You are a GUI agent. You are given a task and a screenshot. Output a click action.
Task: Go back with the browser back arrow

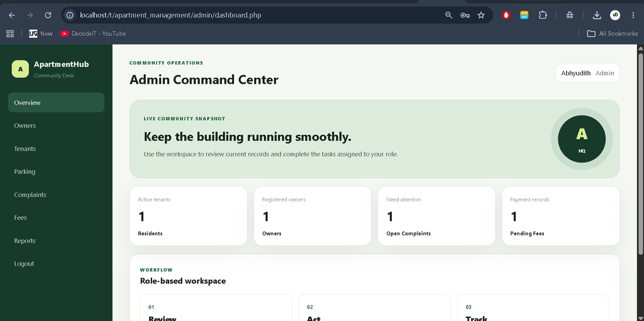[x=11, y=15]
